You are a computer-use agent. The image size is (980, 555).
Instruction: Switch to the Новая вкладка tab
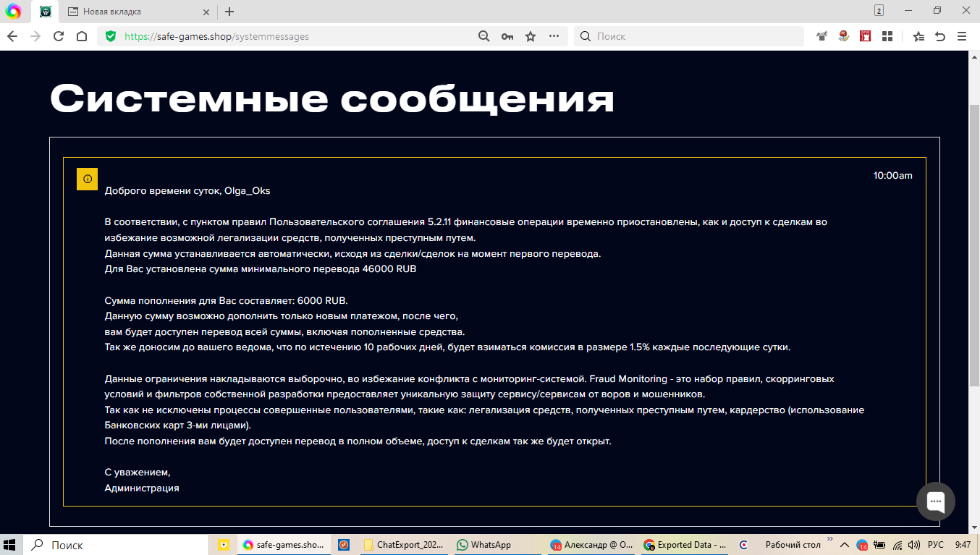(130, 12)
